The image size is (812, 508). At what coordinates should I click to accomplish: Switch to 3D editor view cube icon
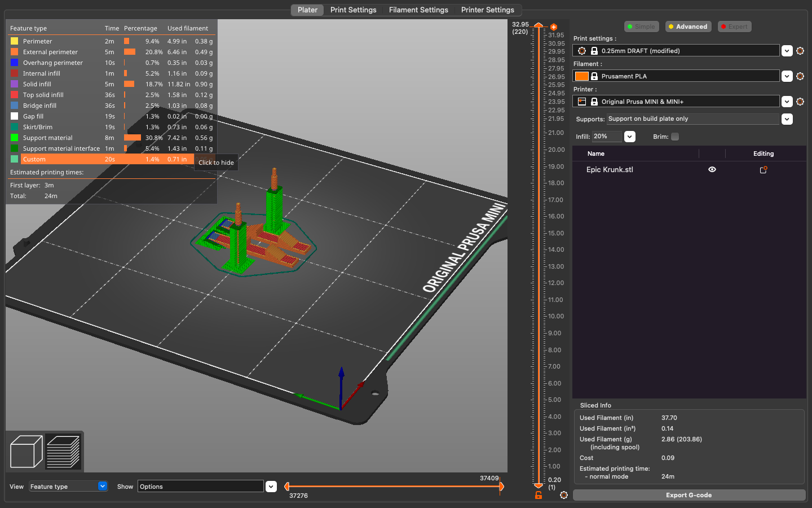[x=26, y=452]
